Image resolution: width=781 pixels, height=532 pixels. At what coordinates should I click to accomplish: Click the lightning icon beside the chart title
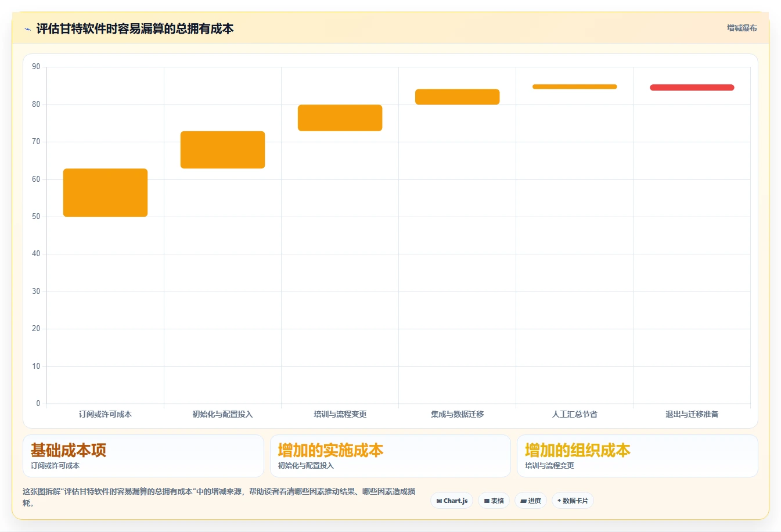[27, 29]
